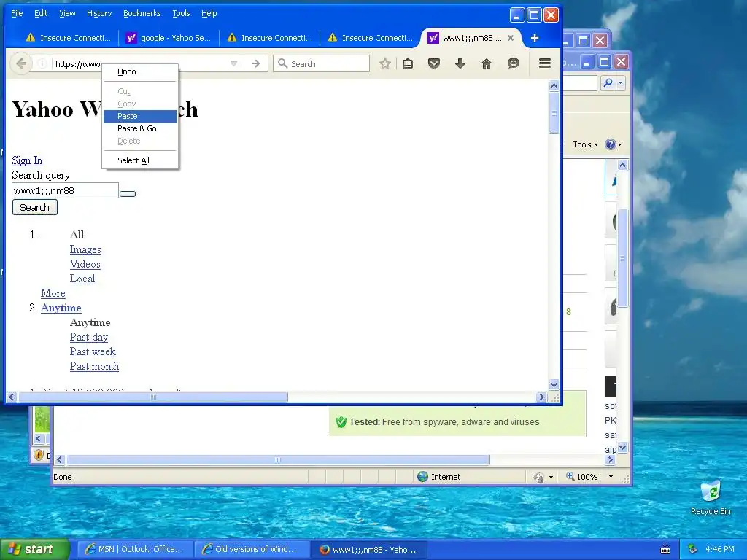Switch to MSN Outlook taskbar window
This screenshot has width=747, height=560.
[x=135, y=549]
